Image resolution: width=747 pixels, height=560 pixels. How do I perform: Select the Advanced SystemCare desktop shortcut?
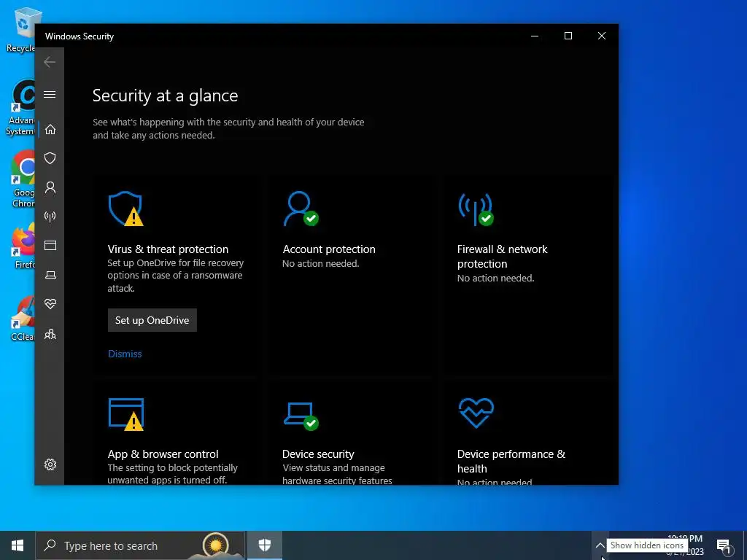(x=20, y=108)
